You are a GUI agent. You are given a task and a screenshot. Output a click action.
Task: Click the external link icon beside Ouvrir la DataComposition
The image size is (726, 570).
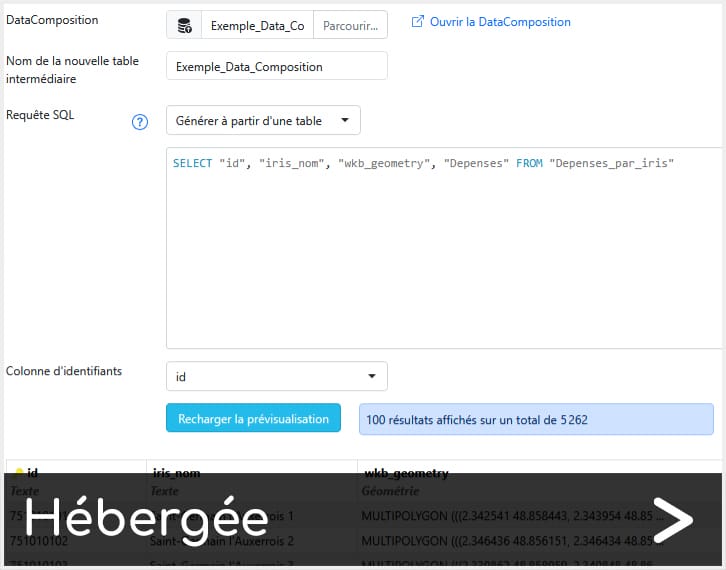click(418, 22)
